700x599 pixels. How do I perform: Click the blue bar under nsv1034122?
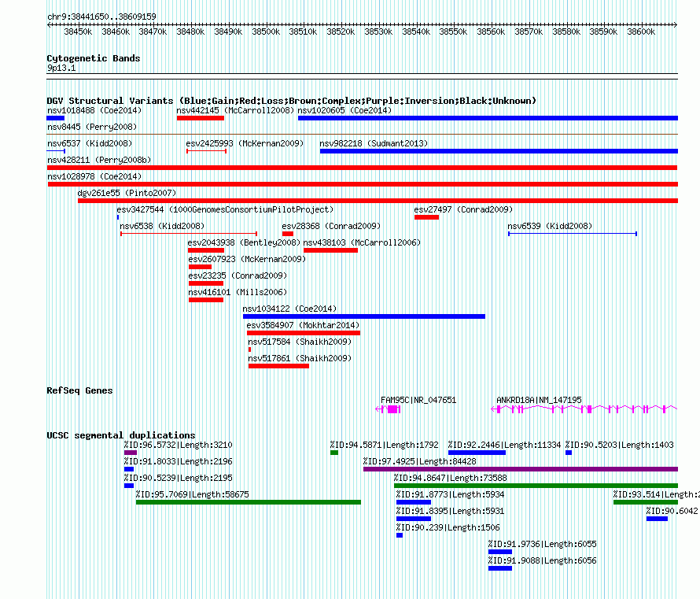pos(364,316)
